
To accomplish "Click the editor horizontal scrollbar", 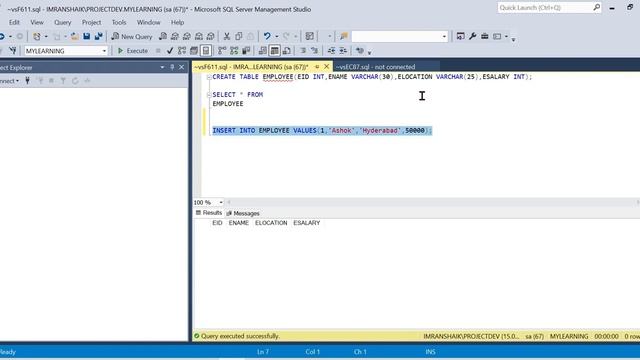I will [x=433, y=202].
